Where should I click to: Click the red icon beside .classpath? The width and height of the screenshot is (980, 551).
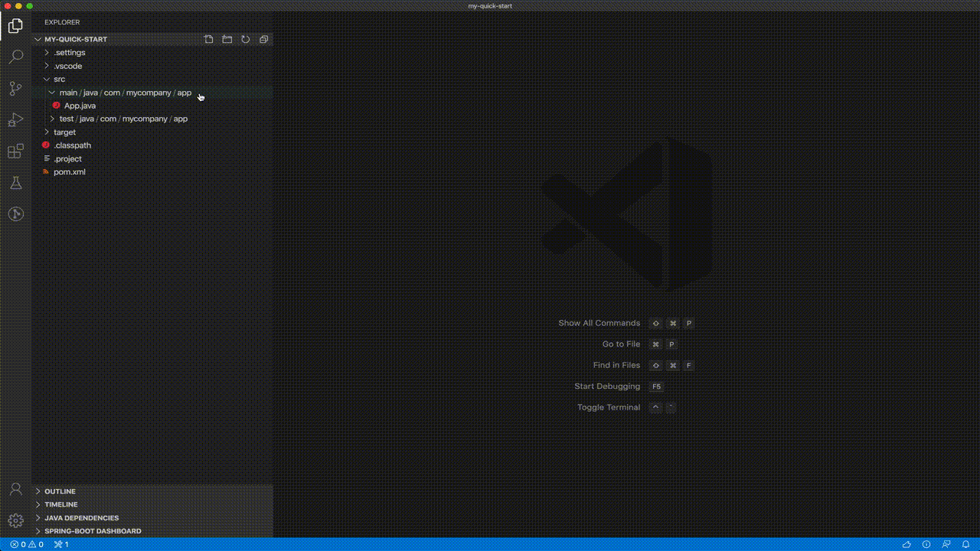coord(46,145)
